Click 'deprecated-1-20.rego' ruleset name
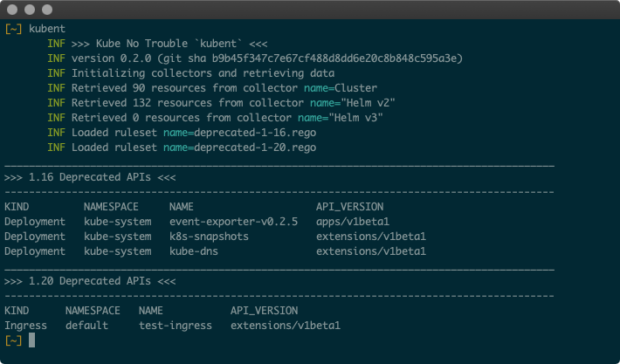 pyautogui.click(x=255, y=148)
